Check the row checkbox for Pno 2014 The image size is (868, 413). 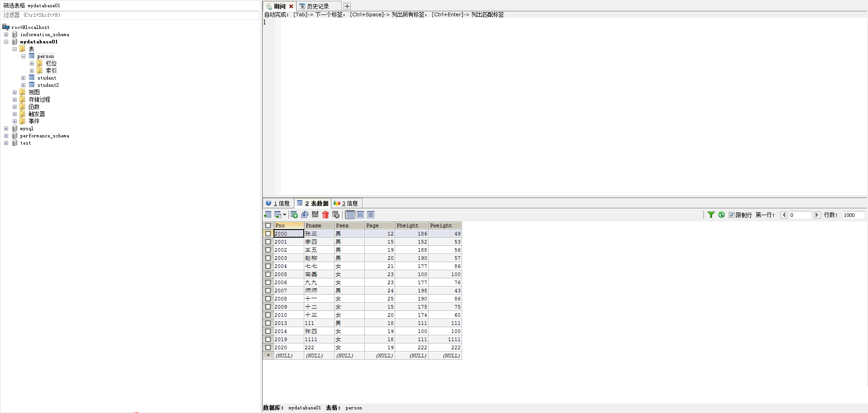pyautogui.click(x=268, y=331)
